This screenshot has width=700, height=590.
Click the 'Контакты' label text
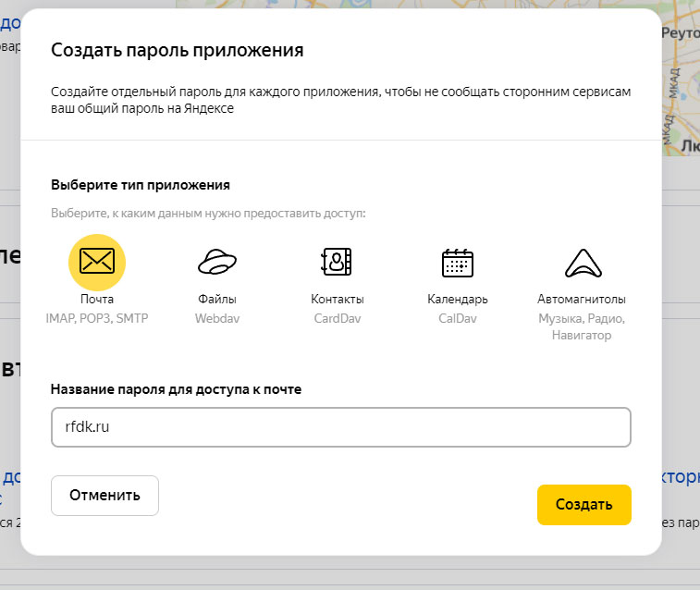coord(338,299)
